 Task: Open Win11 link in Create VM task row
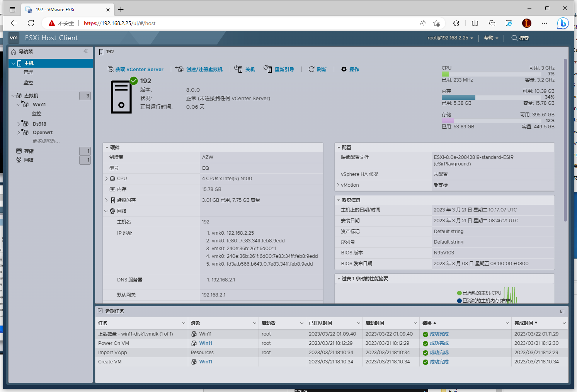[206, 362]
